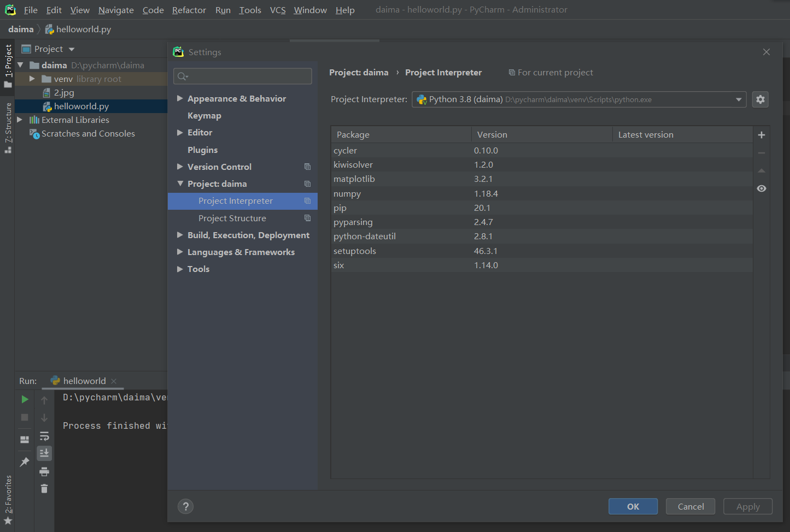Click the plus icon to install package
The image size is (790, 532).
pos(761,135)
